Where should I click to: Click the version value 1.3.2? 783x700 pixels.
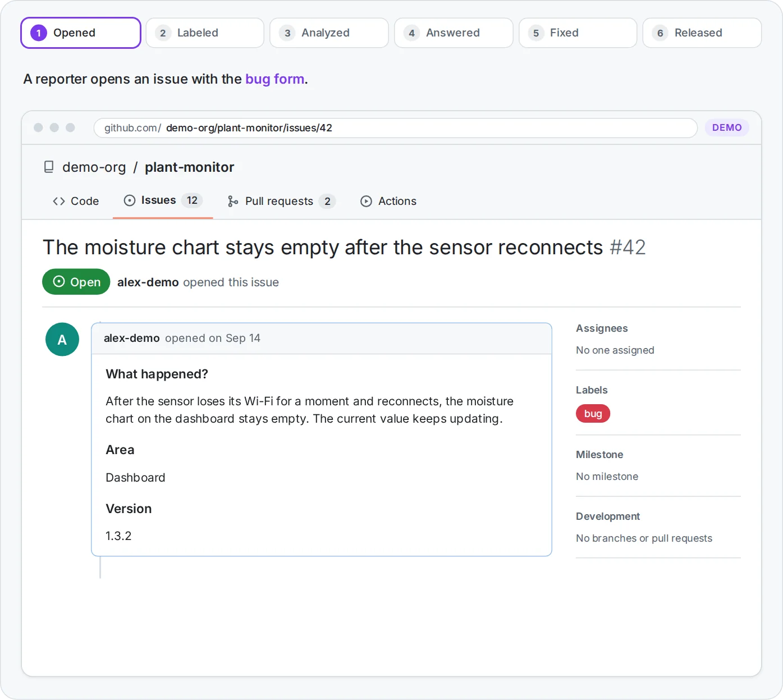click(118, 536)
